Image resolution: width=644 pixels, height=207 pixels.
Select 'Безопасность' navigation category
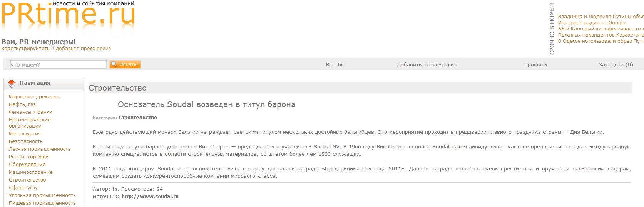pyautogui.click(x=26, y=141)
